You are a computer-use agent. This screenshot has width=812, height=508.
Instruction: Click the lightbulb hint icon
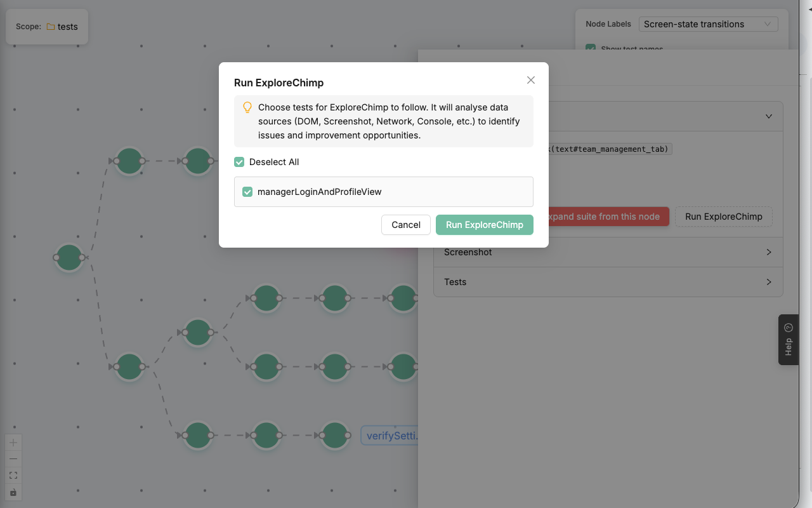(x=247, y=108)
